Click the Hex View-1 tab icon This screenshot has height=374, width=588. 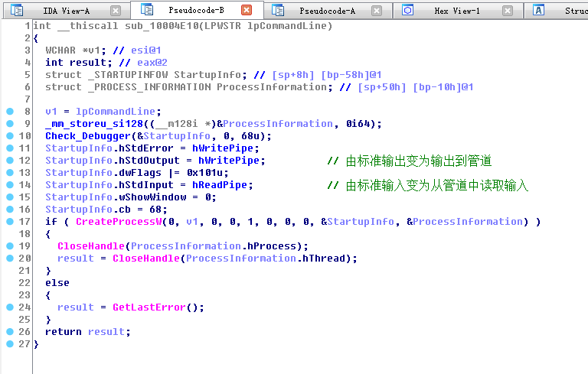pyautogui.click(x=407, y=10)
